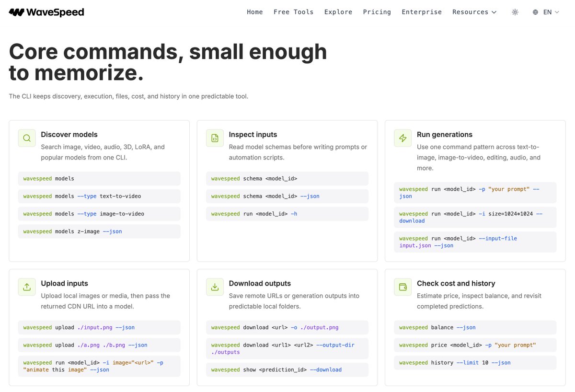Click the WaveSpeed logo
575x392 pixels.
click(46, 12)
